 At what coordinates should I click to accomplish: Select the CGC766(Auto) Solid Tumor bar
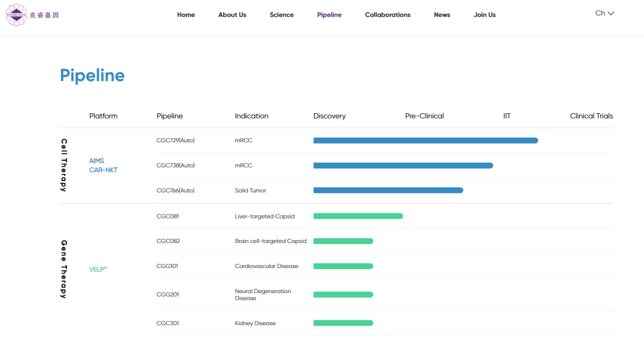tap(388, 191)
